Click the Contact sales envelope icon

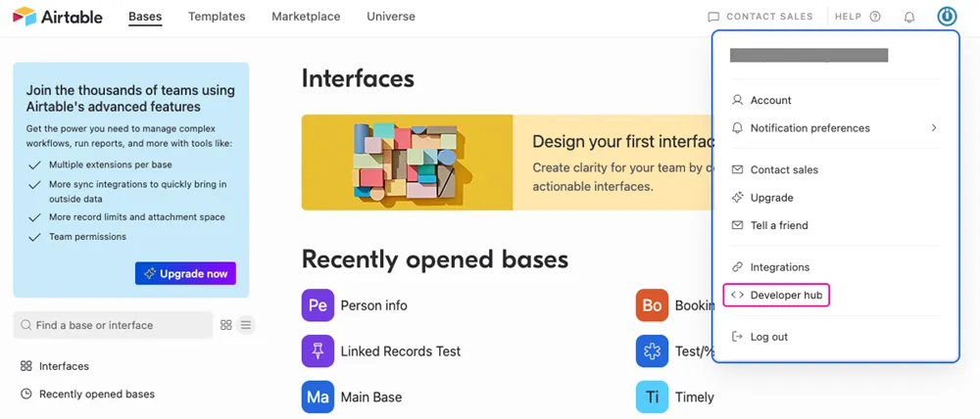(x=738, y=169)
